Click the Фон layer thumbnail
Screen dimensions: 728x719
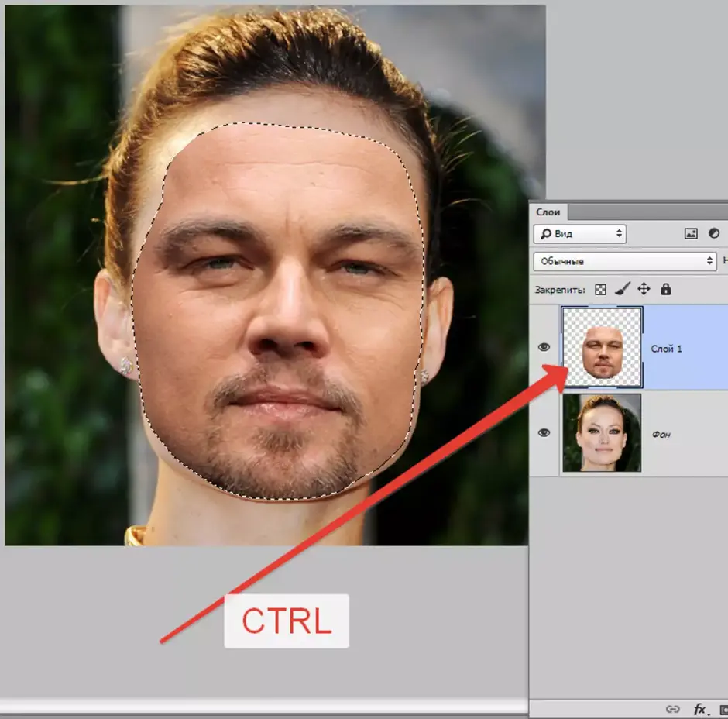tap(603, 432)
